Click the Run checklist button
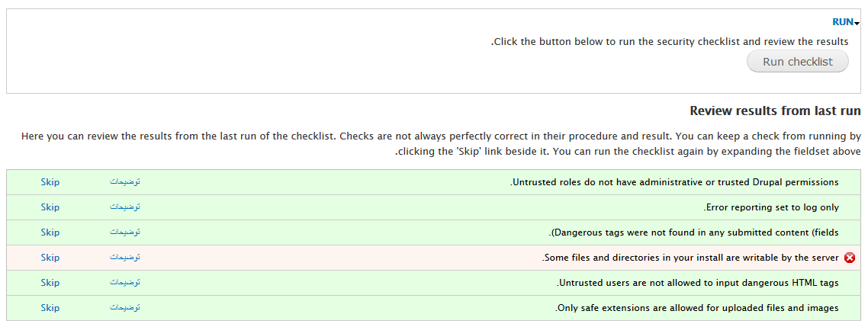 (x=797, y=62)
